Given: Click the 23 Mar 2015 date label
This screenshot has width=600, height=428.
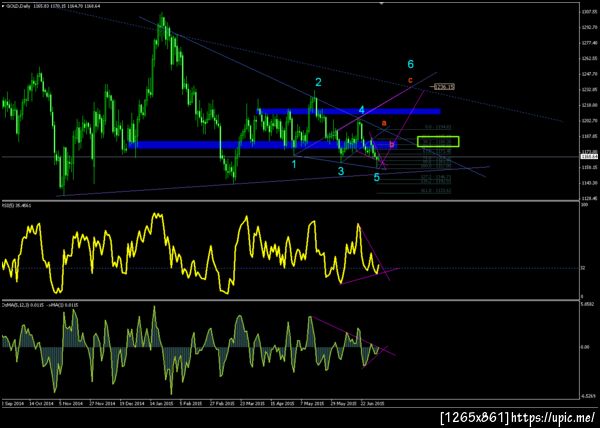Looking at the screenshot, I should pos(252,403).
